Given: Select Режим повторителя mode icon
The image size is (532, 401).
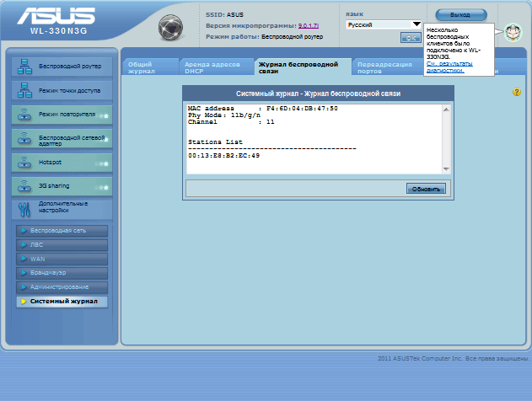Looking at the screenshot, I should [x=24, y=114].
